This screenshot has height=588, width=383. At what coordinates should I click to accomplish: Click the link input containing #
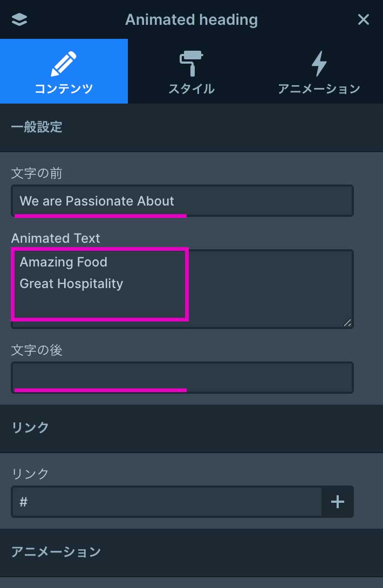[167, 502]
